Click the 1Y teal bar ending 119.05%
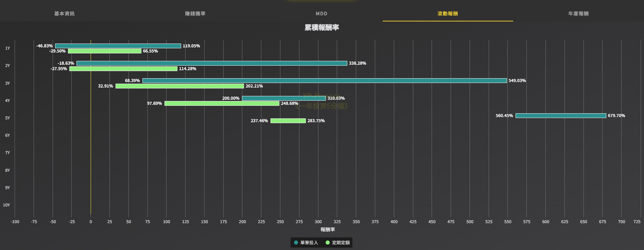This screenshot has width=644, height=250. point(118,46)
